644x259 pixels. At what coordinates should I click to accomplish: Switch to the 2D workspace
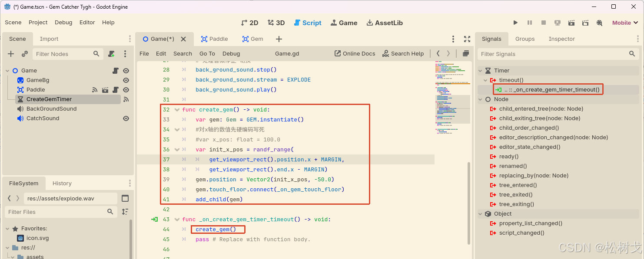(x=249, y=23)
